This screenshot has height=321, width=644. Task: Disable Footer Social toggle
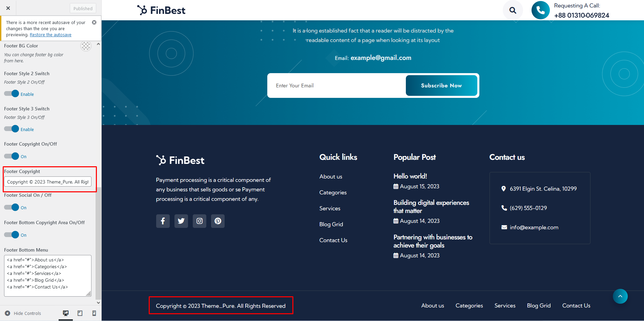(x=12, y=207)
